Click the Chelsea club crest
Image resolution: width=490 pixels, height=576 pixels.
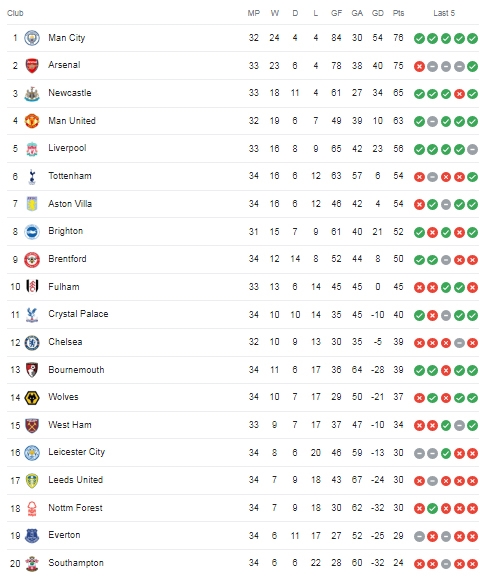(32, 342)
